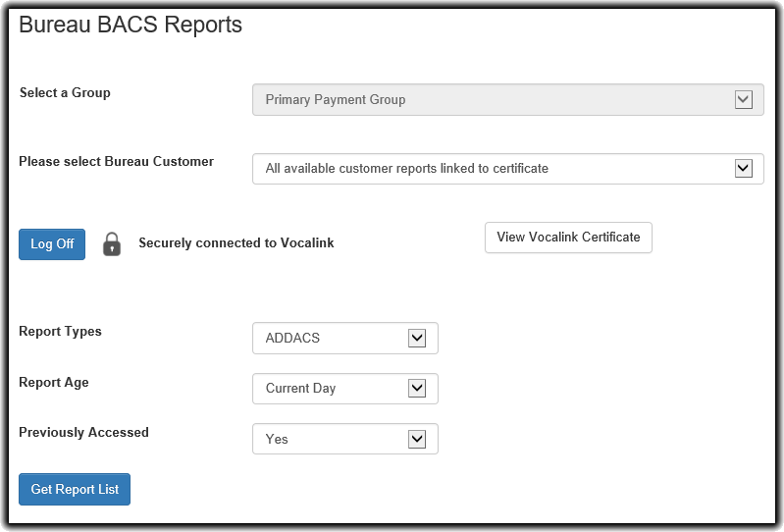Open the 'All available customer reports' combo box
The height and width of the screenshot is (532, 784).
click(x=491, y=169)
